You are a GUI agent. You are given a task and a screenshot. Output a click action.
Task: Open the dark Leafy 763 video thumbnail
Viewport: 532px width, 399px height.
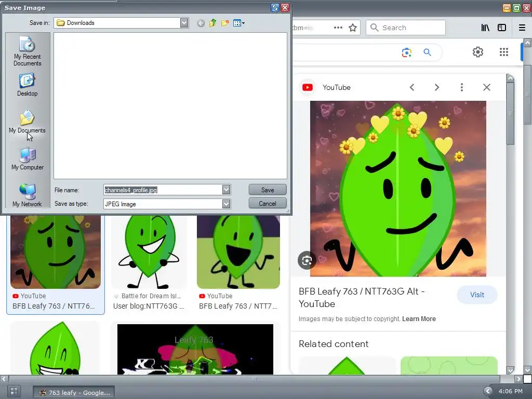point(195,349)
